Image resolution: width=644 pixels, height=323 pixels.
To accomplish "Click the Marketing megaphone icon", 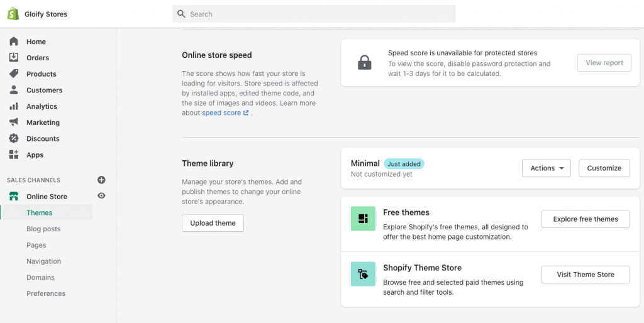I will [14, 123].
